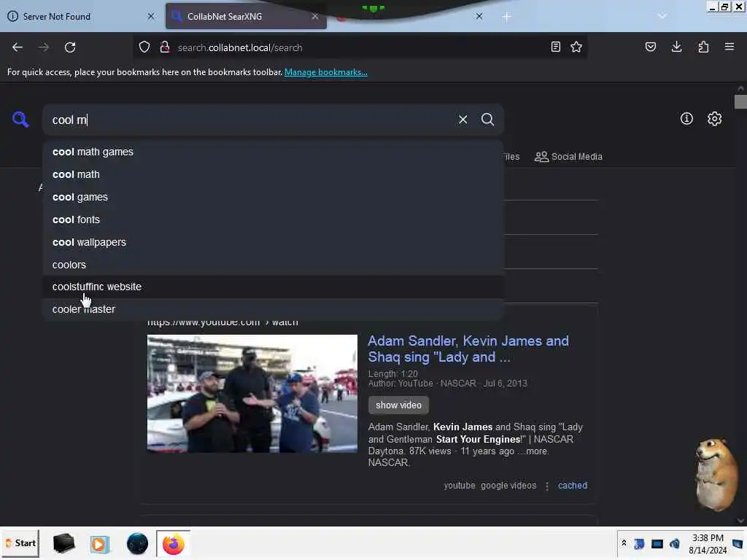The image size is (747, 560).
Task: Click the page vertical scrollbar thumb
Action: [x=740, y=102]
